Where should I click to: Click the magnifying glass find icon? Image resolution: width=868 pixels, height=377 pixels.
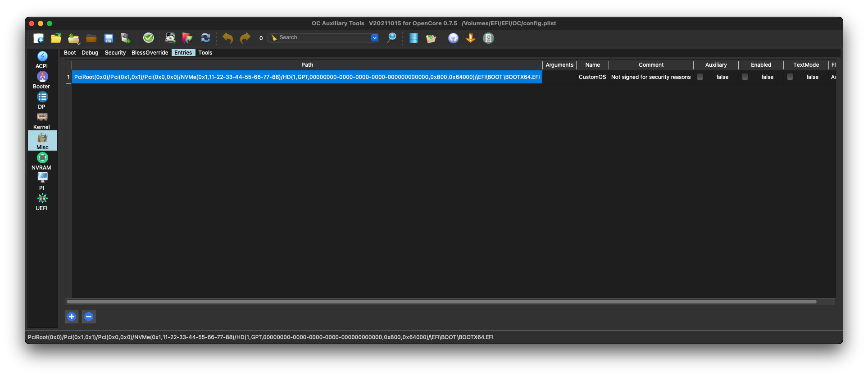(x=392, y=38)
